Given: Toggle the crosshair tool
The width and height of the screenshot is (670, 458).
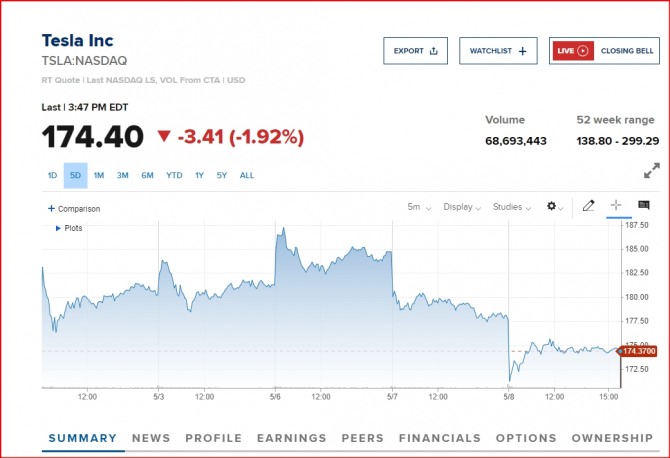Looking at the screenshot, I should click(x=616, y=206).
